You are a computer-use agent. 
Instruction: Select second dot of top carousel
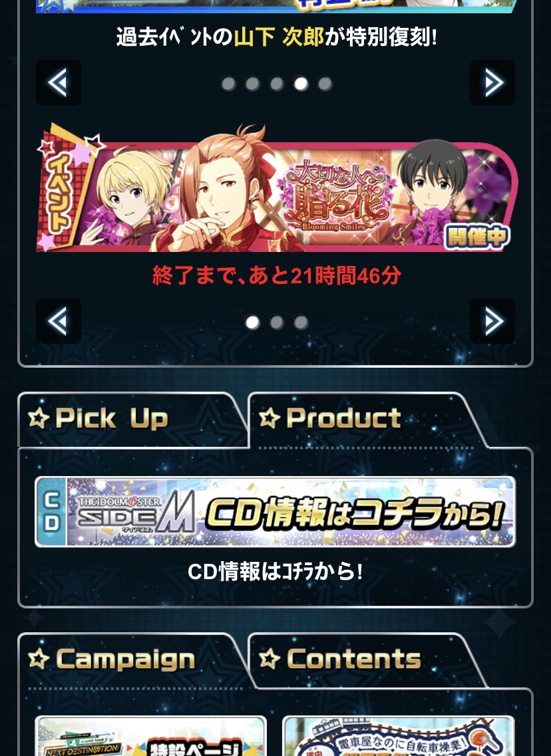coord(252,84)
